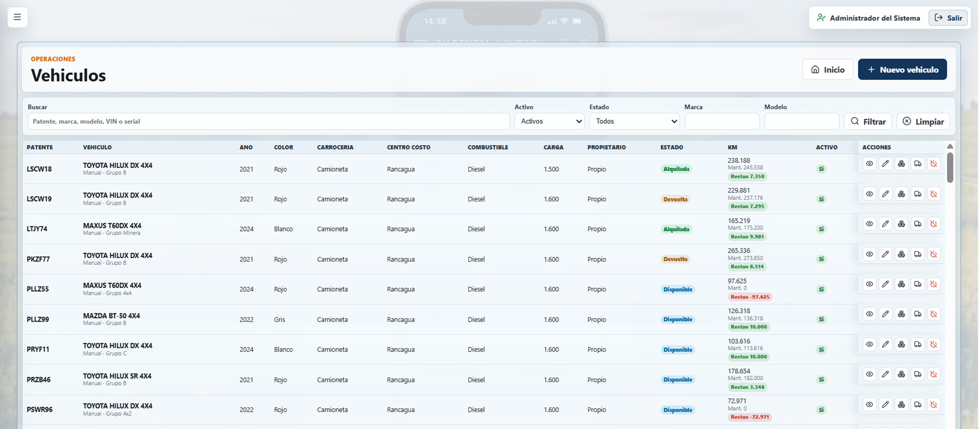
Task: Click the Marca filter input
Action: tap(722, 121)
